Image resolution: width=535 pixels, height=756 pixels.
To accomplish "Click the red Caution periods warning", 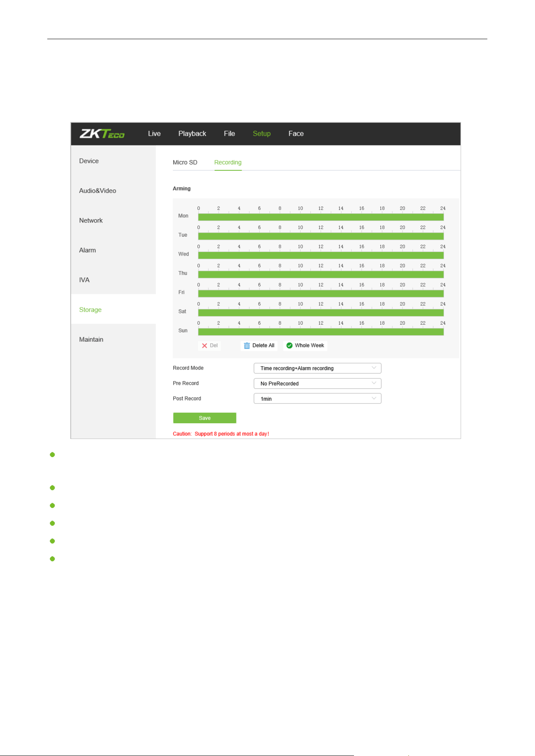I will point(221,434).
